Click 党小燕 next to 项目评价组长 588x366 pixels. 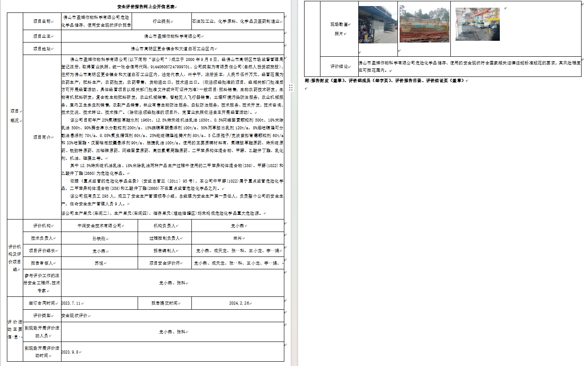(x=99, y=250)
